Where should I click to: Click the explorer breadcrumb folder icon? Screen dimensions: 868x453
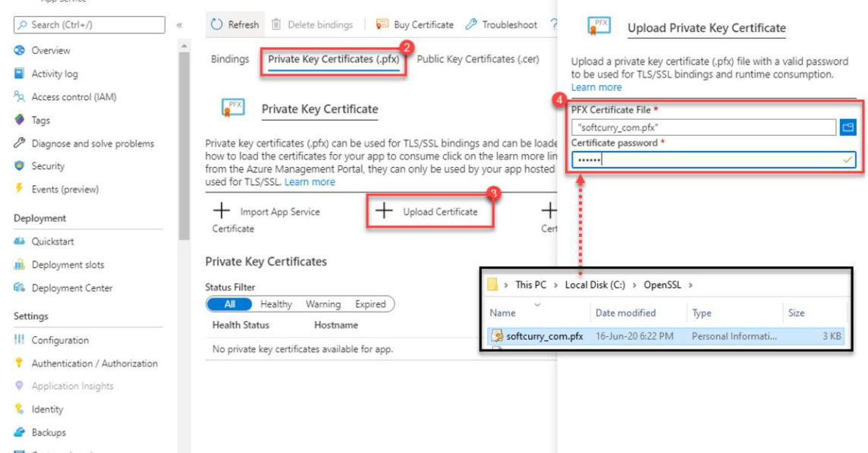click(x=492, y=285)
